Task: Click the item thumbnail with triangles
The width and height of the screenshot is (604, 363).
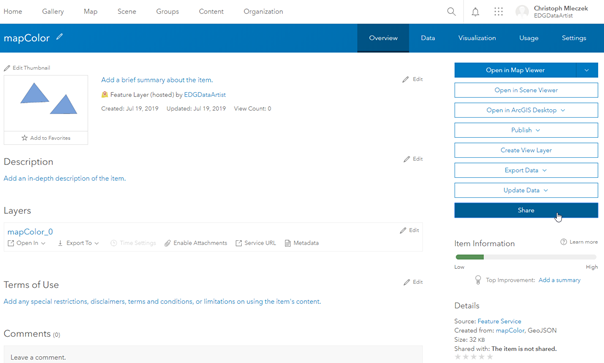Action: 46,103
